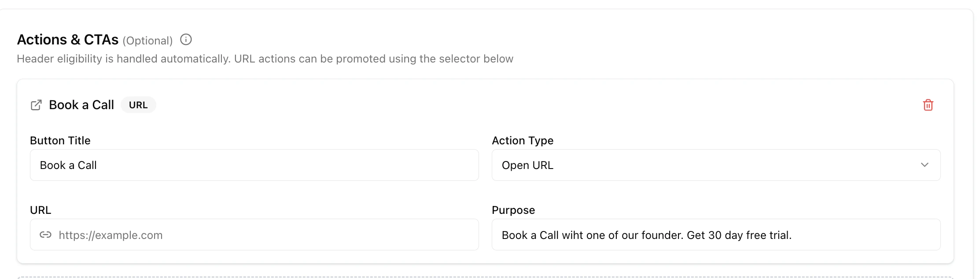The image size is (980, 279).
Task: Click inside the Button Title field
Action: [254, 165]
